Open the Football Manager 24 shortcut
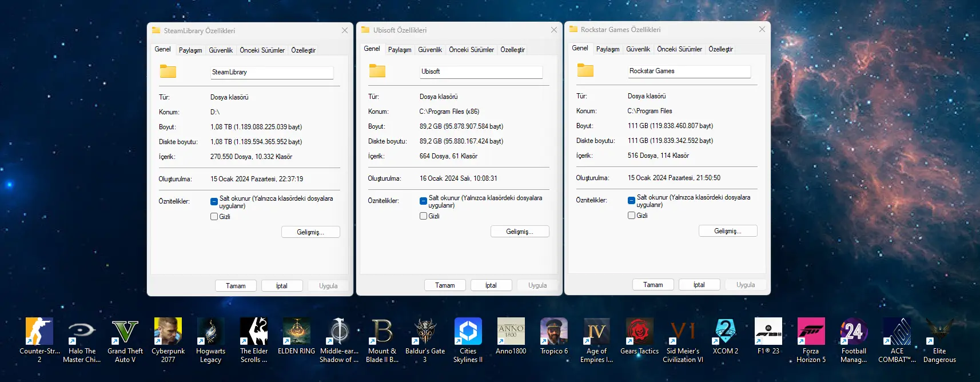980x382 pixels. pyautogui.click(x=854, y=340)
